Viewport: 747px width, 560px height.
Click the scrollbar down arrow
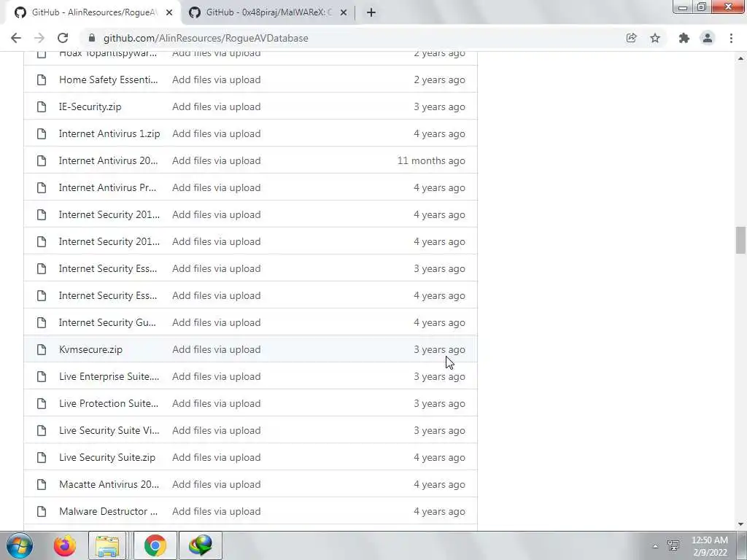point(740,524)
